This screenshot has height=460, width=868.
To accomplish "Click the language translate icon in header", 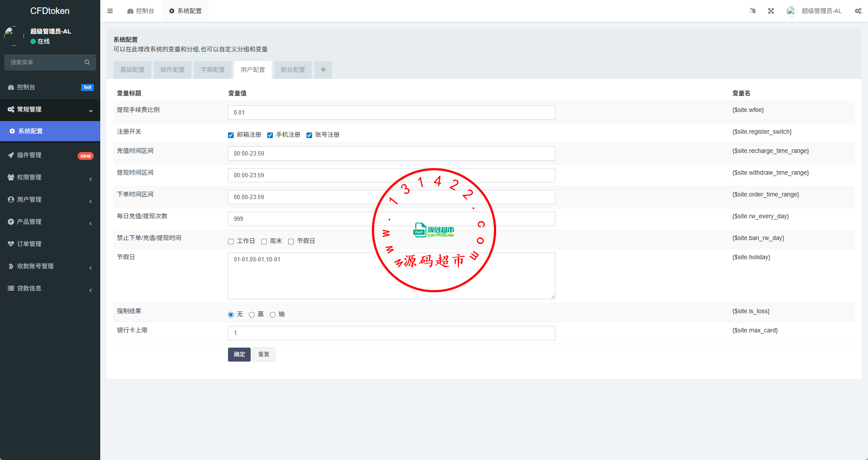I will point(752,11).
